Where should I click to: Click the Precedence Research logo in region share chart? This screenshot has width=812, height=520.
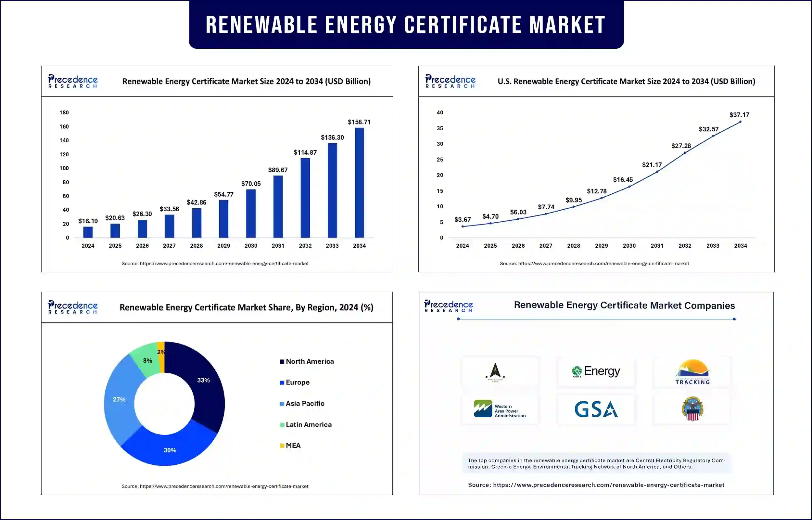pyautogui.click(x=73, y=307)
